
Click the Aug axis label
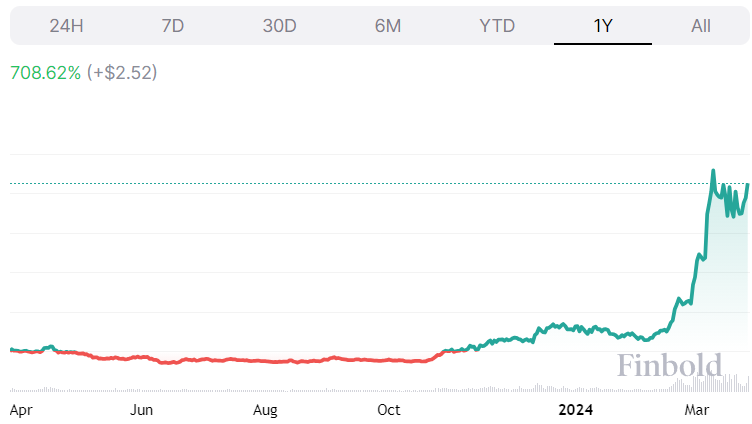[x=265, y=409]
